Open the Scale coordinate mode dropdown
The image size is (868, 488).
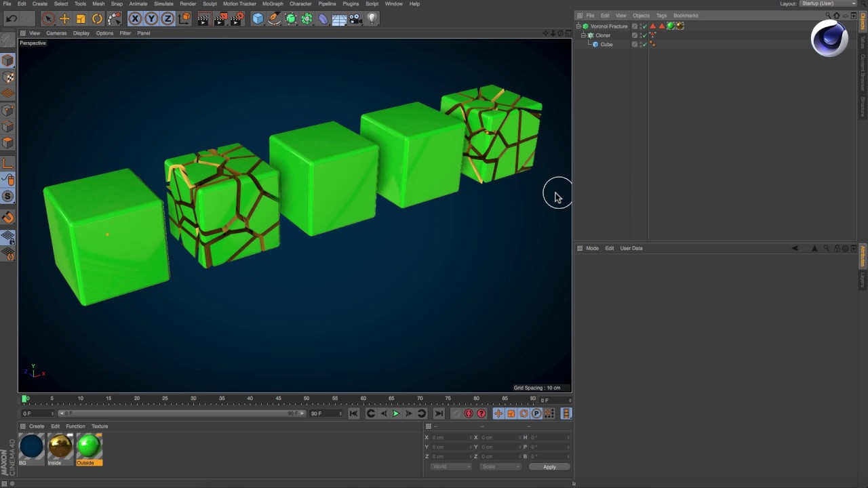click(500, 467)
